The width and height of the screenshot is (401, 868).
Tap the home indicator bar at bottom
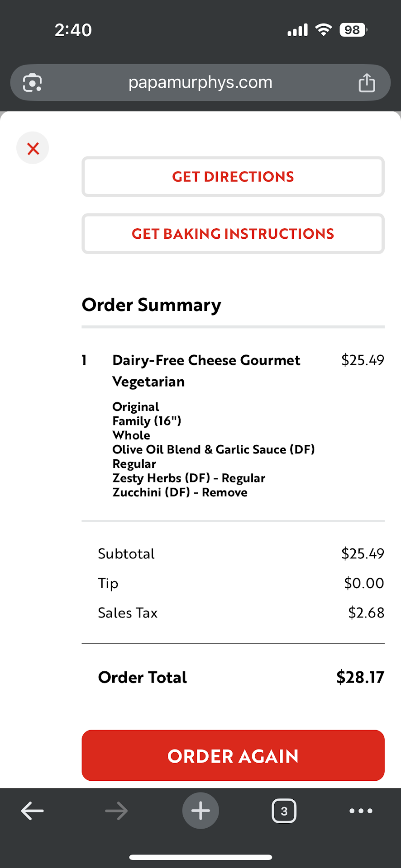click(200, 857)
